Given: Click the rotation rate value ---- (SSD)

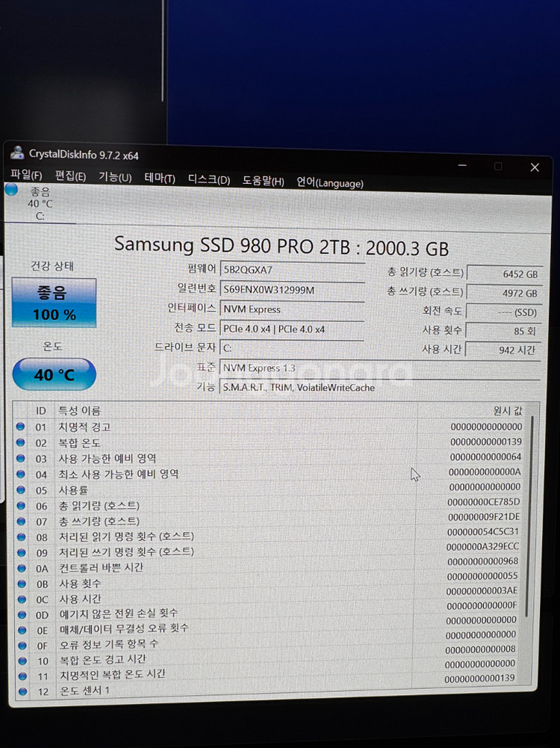Looking at the screenshot, I should pyautogui.click(x=504, y=312).
